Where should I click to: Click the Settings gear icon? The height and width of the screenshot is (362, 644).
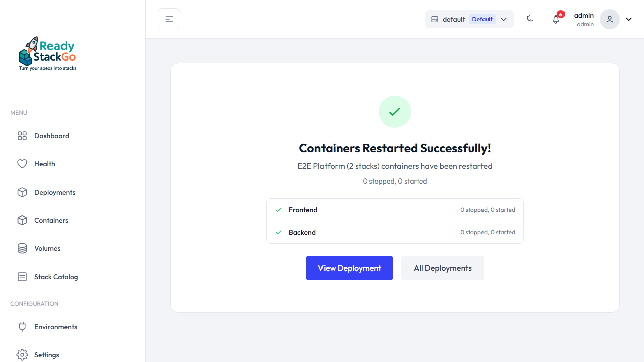coord(22,355)
